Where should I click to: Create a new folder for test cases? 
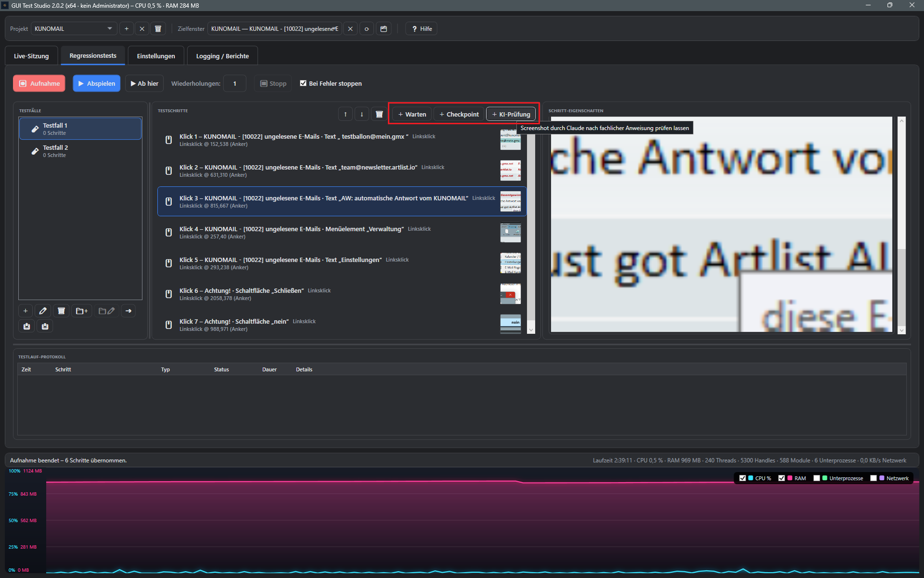click(x=82, y=311)
